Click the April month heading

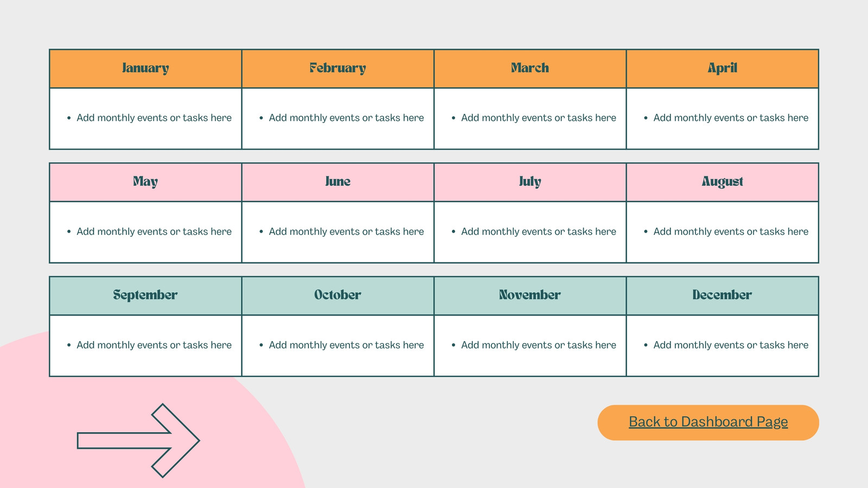pyautogui.click(x=722, y=68)
